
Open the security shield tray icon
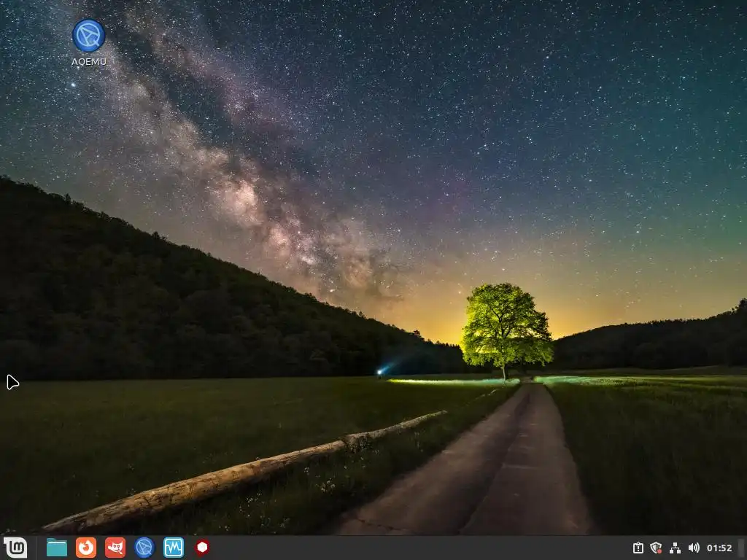pos(656,548)
